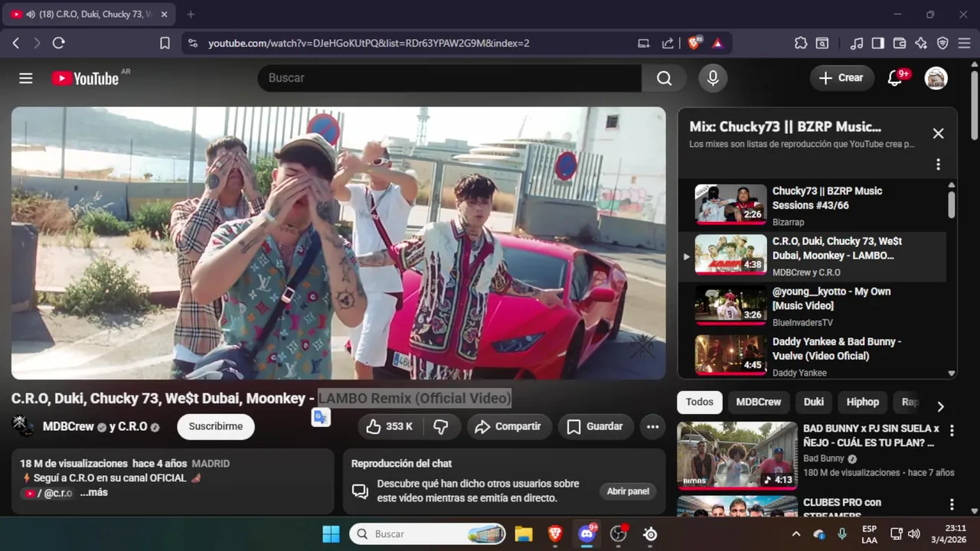Expand description with ...más

(x=94, y=493)
